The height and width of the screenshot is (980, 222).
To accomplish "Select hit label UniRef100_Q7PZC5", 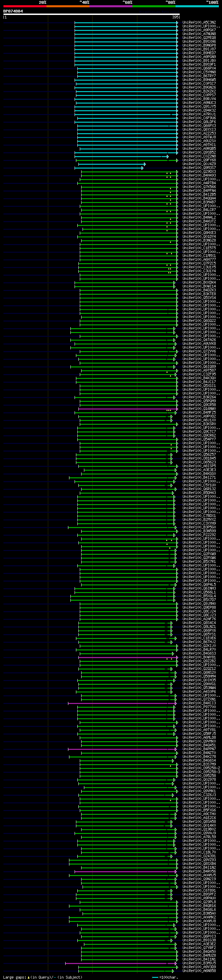I will 199,263.
